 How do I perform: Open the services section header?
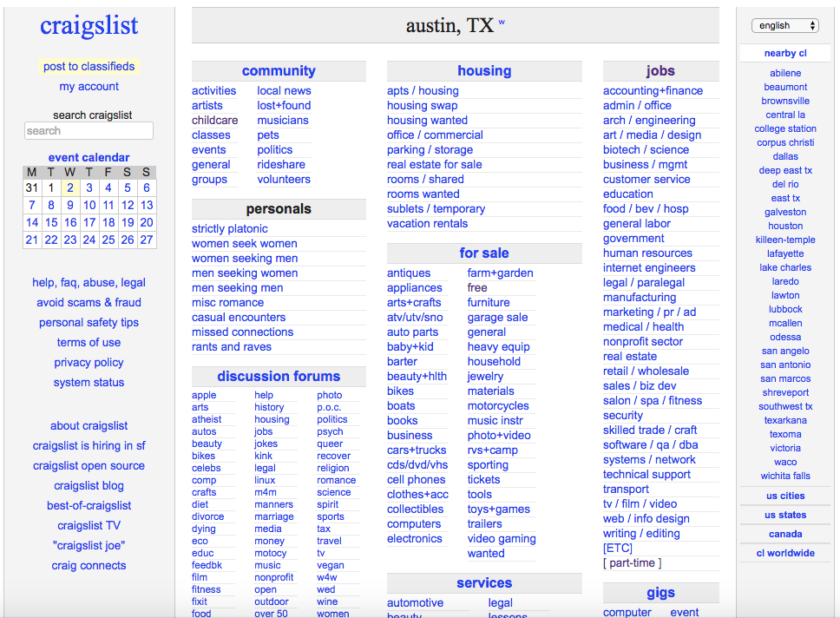[x=484, y=582]
